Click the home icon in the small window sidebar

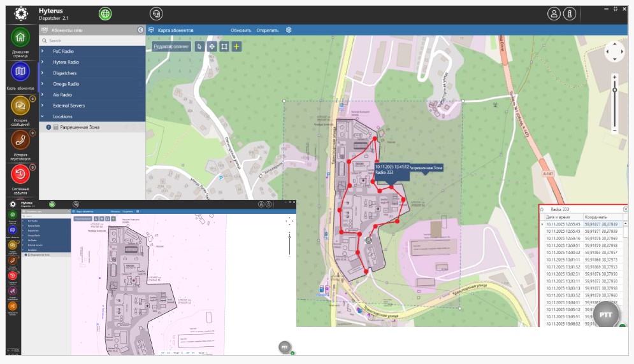(x=13, y=215)
